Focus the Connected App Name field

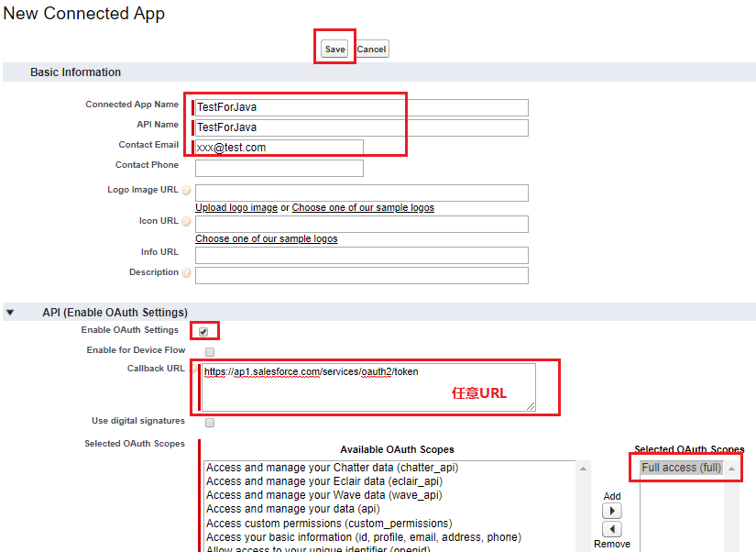pyautogui.click(x=362, y=107)
